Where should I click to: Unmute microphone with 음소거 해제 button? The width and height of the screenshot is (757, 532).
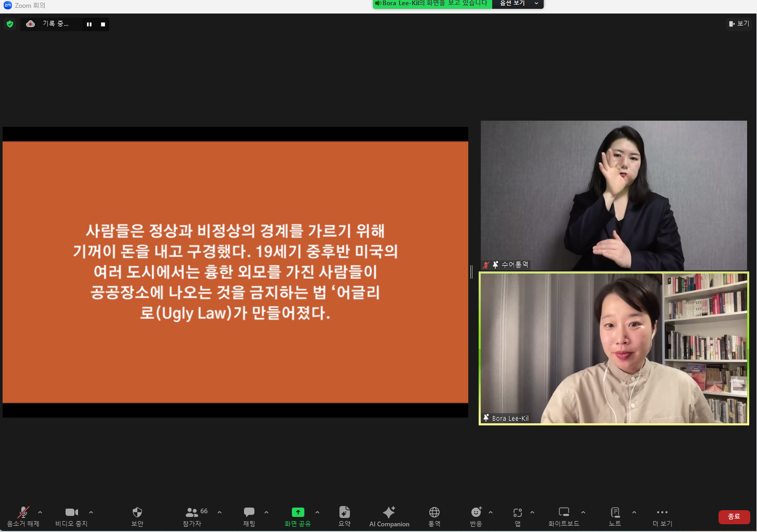coord(23,516)
